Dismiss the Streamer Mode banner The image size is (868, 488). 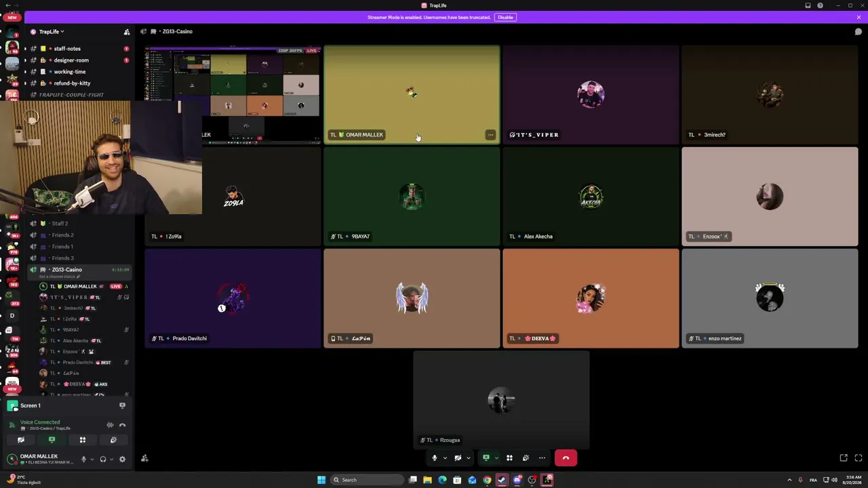click(859, 17)
